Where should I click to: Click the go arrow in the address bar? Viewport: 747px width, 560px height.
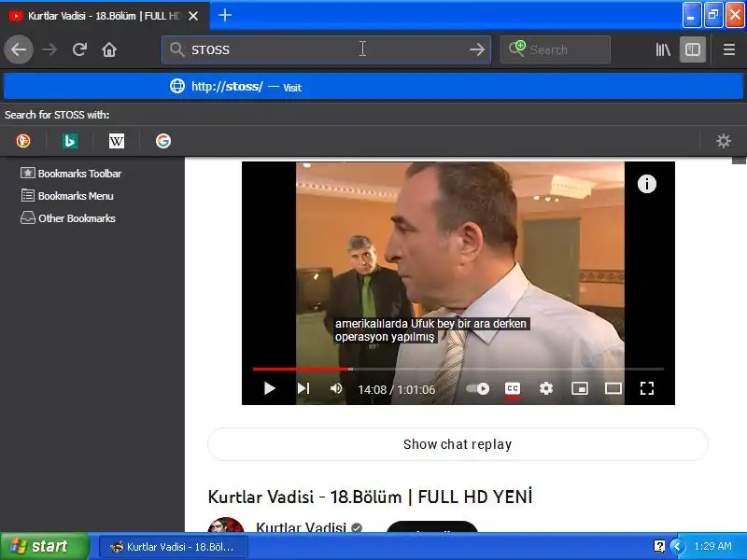(477, 49)
